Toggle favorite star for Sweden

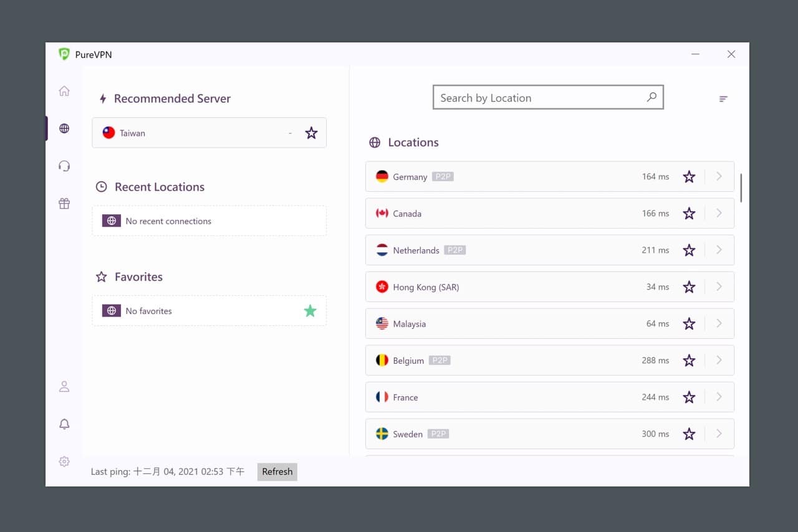[x=689, y=434]
